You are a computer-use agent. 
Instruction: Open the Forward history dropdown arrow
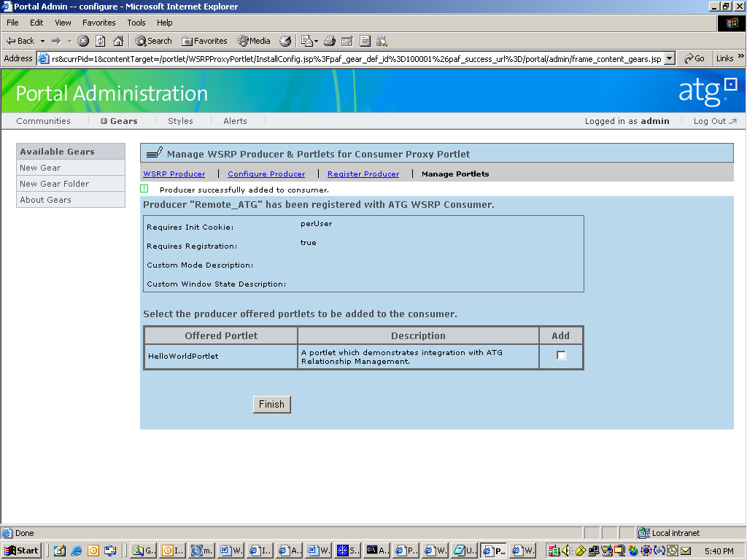tap(69, 41)
